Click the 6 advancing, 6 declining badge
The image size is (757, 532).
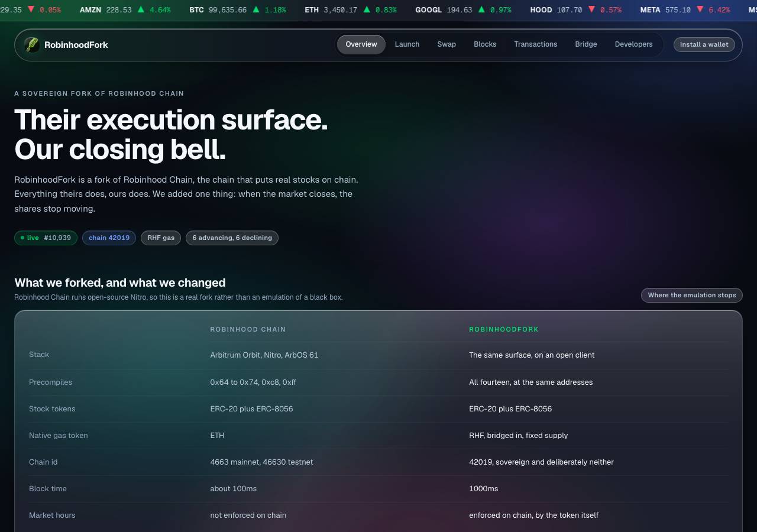click(x=232, y=238)
